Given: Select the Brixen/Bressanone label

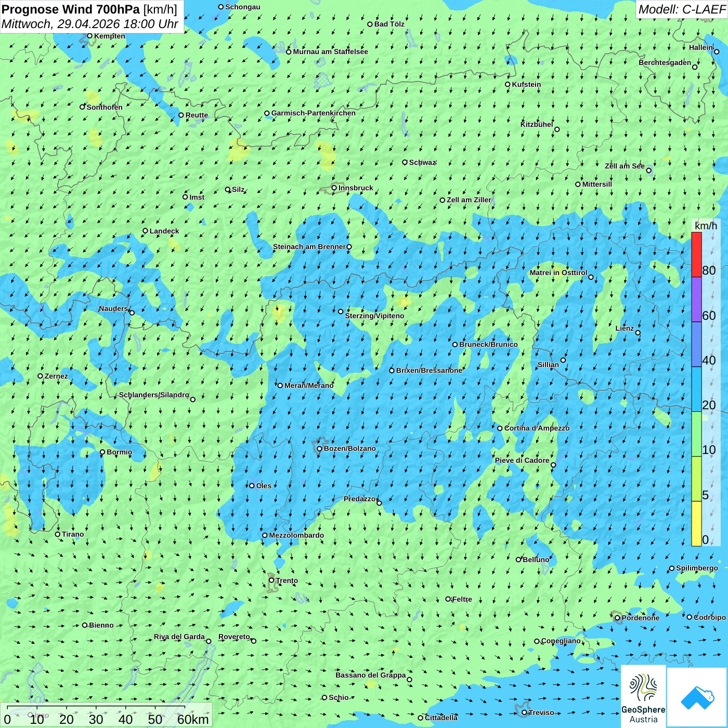Looking at the screenshot, I should click(x=429, y=370).
